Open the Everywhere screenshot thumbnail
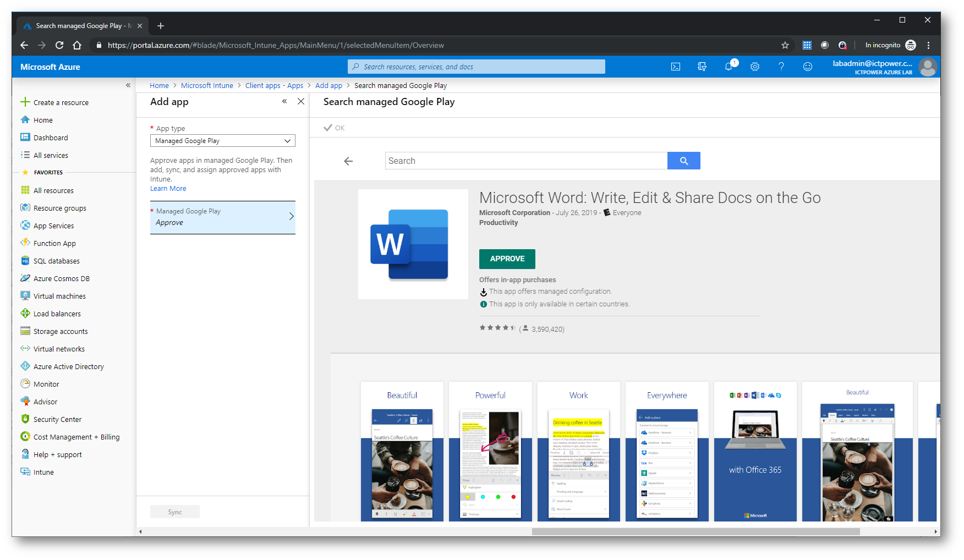The width and height of the screenshot is (964, 560). coord(667,451)
